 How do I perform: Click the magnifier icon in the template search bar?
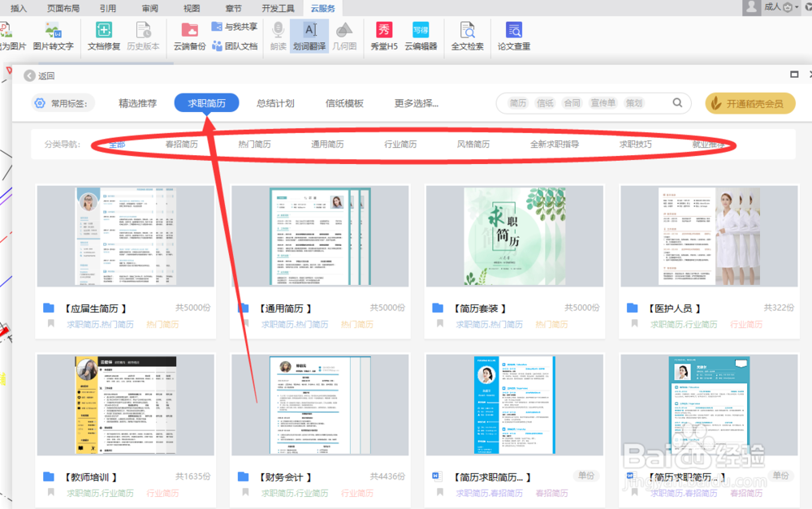pos(677,104)
